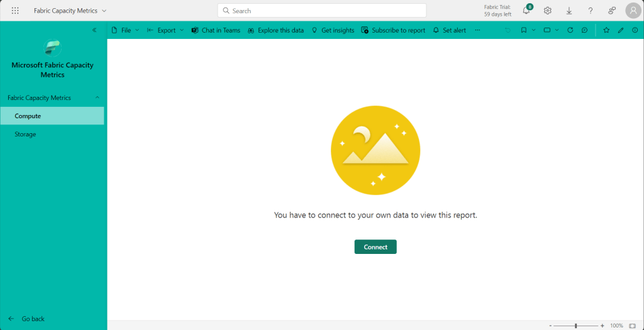Open the notifications bell
Screen dimensions: 644x330
[x=526, y=11]
